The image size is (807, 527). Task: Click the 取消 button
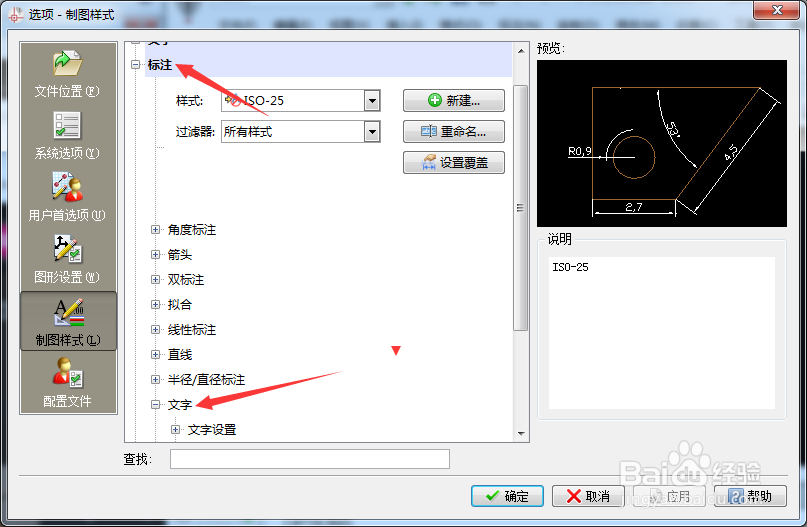pos(588,496)
